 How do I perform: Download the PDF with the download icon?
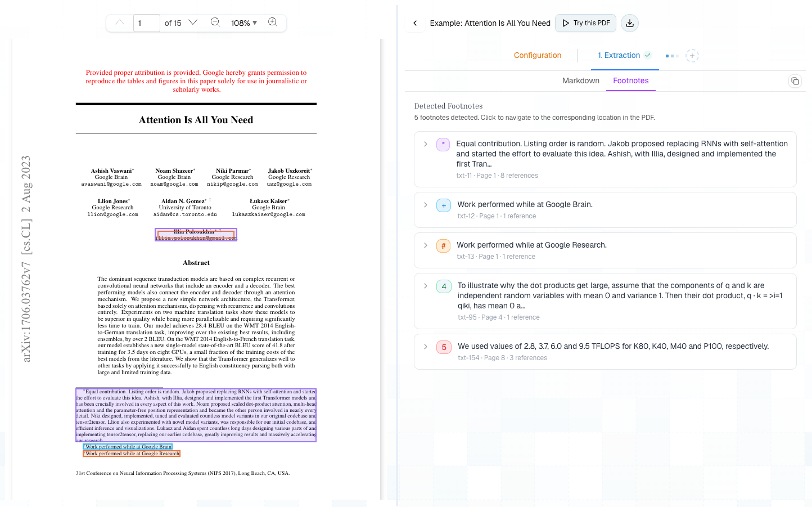point(630,23)
